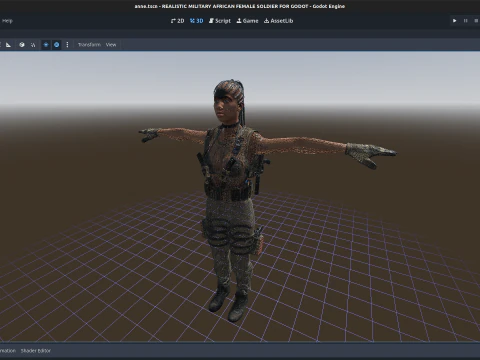
Task: Open sun and environment settings dots
Action: (67, 45)
